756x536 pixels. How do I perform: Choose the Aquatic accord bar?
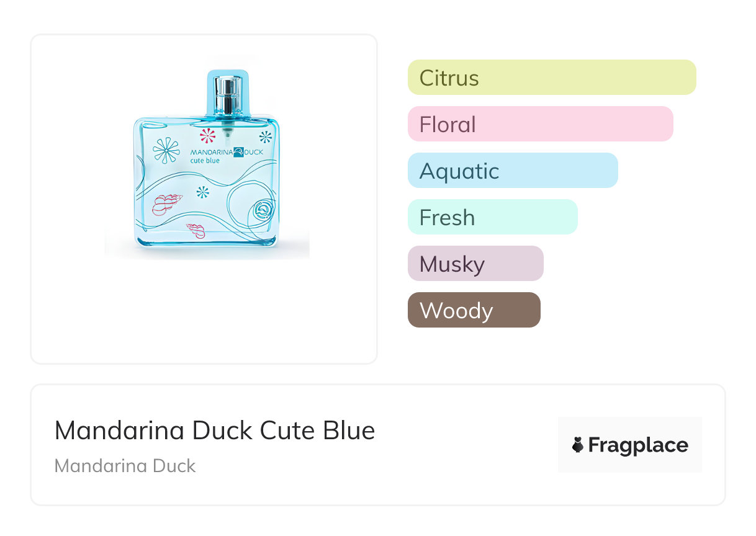tap(512, 171)
